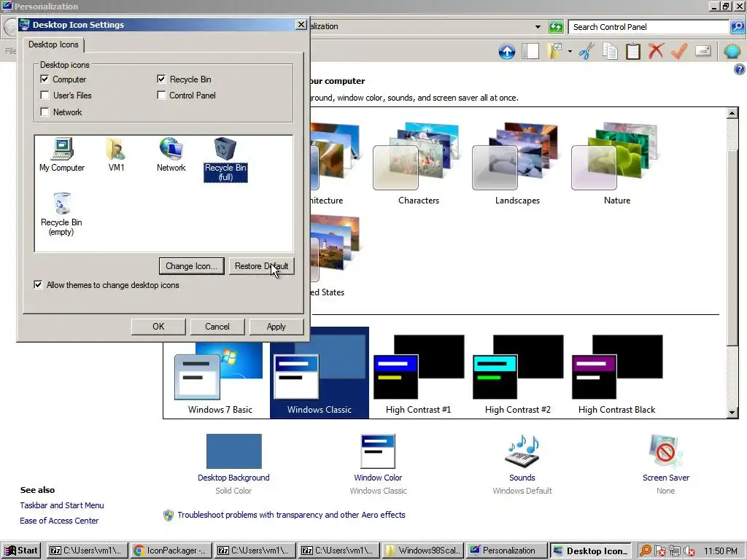Click the Search Control Panel field
The width and height of the screenshot is (747, 560).
pos(649,27)
